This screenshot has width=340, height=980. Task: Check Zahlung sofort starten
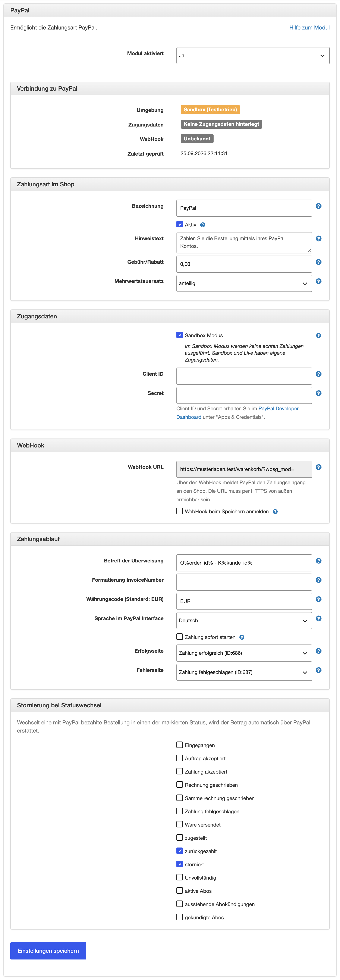[180, 636]
